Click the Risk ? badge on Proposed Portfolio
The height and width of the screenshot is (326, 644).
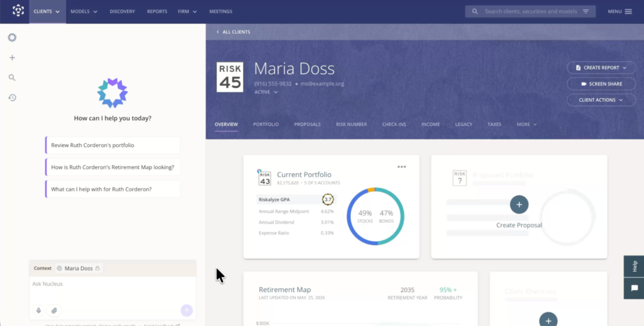pyautogui.click(x=460, y=178)
